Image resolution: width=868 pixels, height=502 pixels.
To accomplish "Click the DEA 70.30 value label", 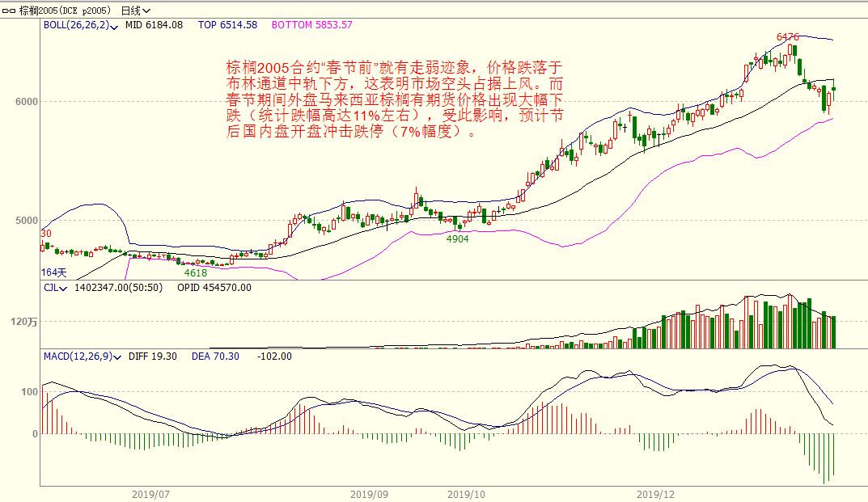I will pos(215,356).
